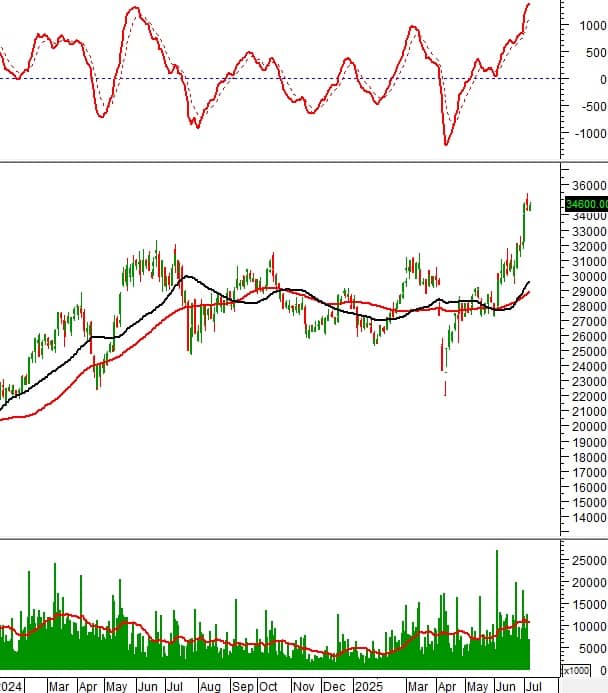This screenshot has height=693, width=608.
Task: Click the 14000 price axis label
Action: [x=589, y=518]
